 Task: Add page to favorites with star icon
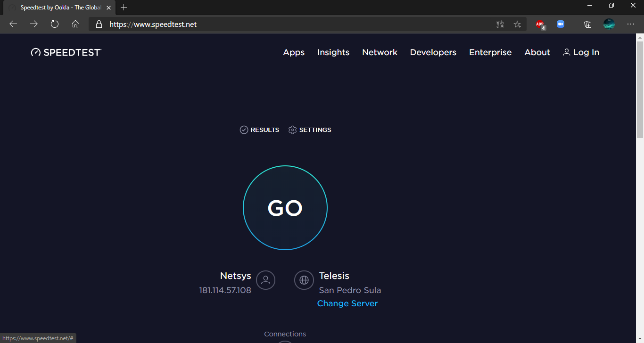point(517,24)
